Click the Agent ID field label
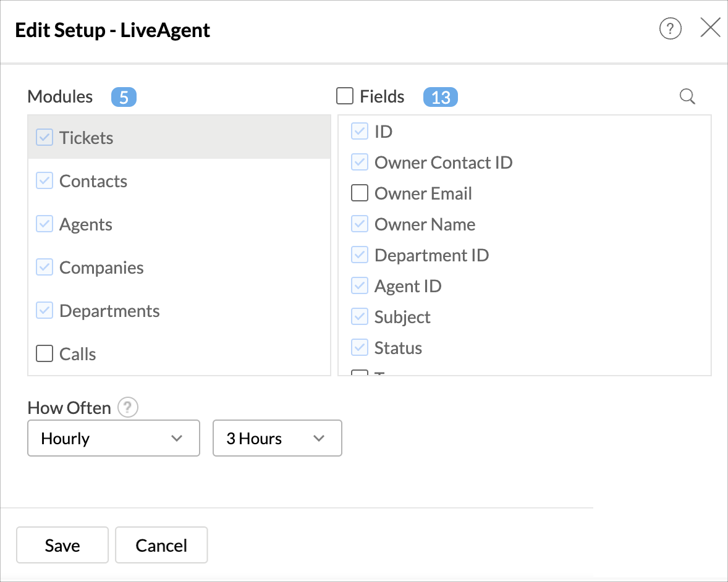The width and height of the screenshot is (728, 582). 408,286
